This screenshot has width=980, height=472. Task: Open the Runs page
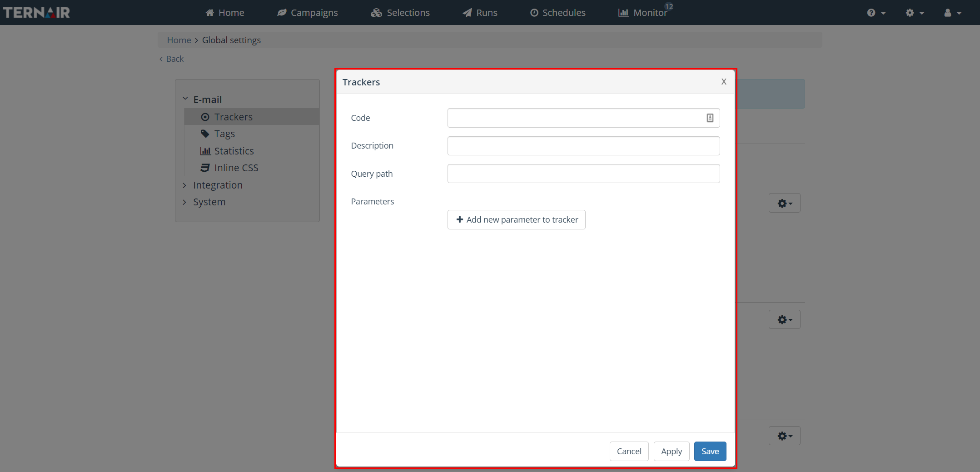(480, 13)
